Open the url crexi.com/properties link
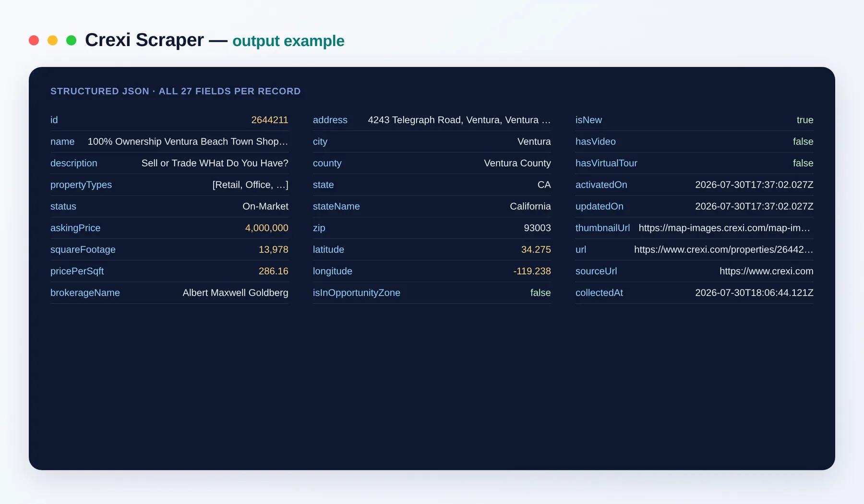The image size is (864, 504). (x=723, y=250)
